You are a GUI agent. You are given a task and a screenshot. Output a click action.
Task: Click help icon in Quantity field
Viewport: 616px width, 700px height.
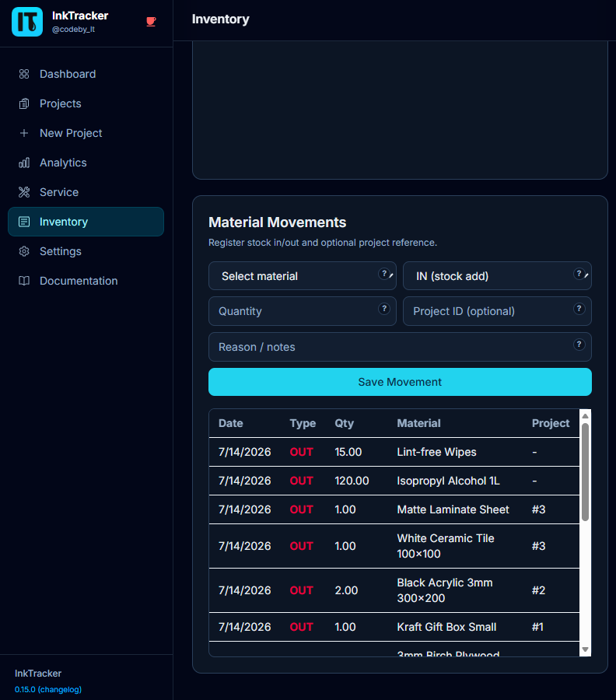coord(384,309)
